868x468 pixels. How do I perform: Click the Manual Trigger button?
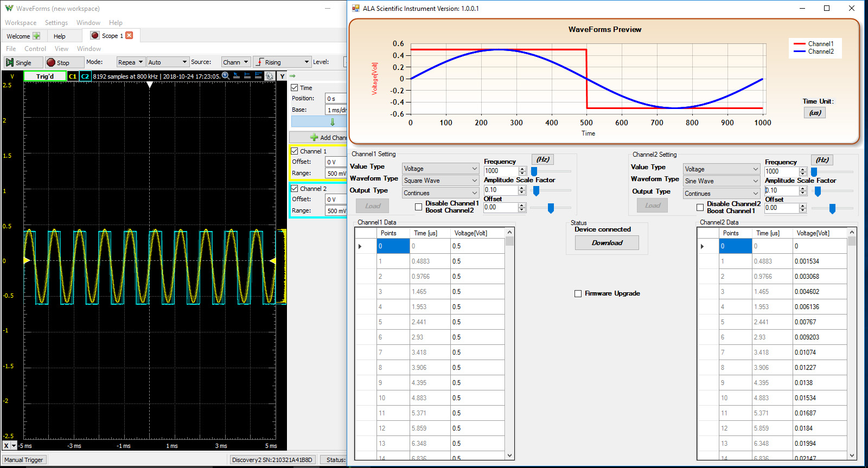click(x=24, y=460)
